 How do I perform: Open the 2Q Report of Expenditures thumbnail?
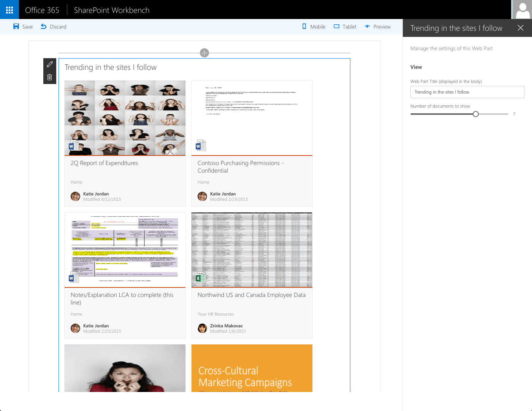pyautogui.click(x=125, y=118)
